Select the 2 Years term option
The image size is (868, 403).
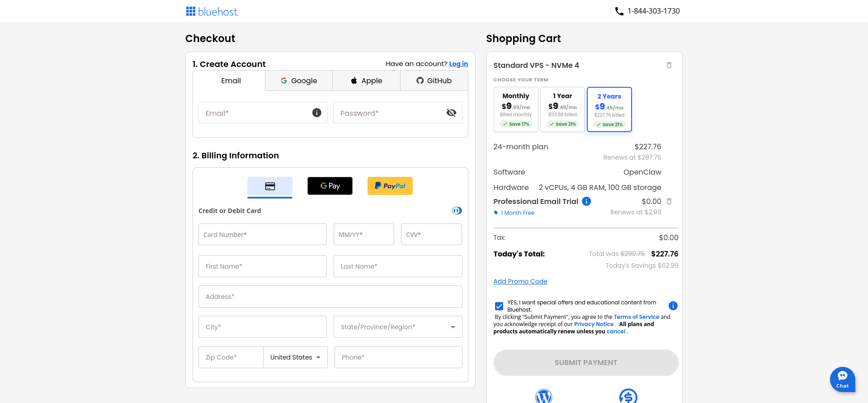tap(609, 109)
